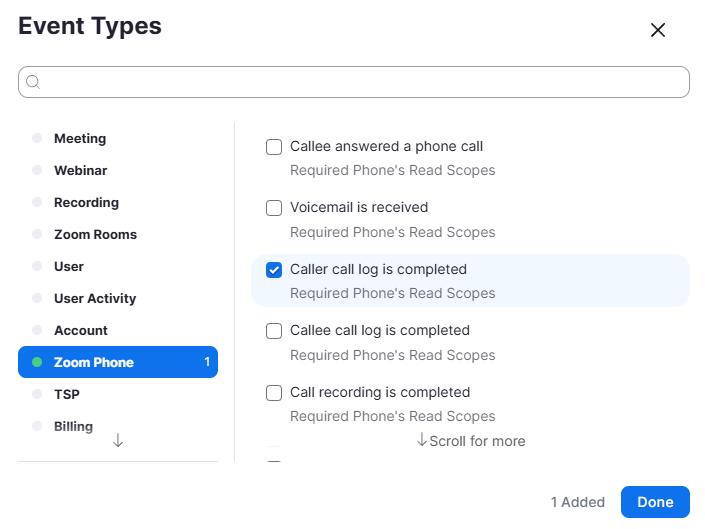Screen dimensions: 705x529
Task: Select the Meeting category
Action: point(80,138)
